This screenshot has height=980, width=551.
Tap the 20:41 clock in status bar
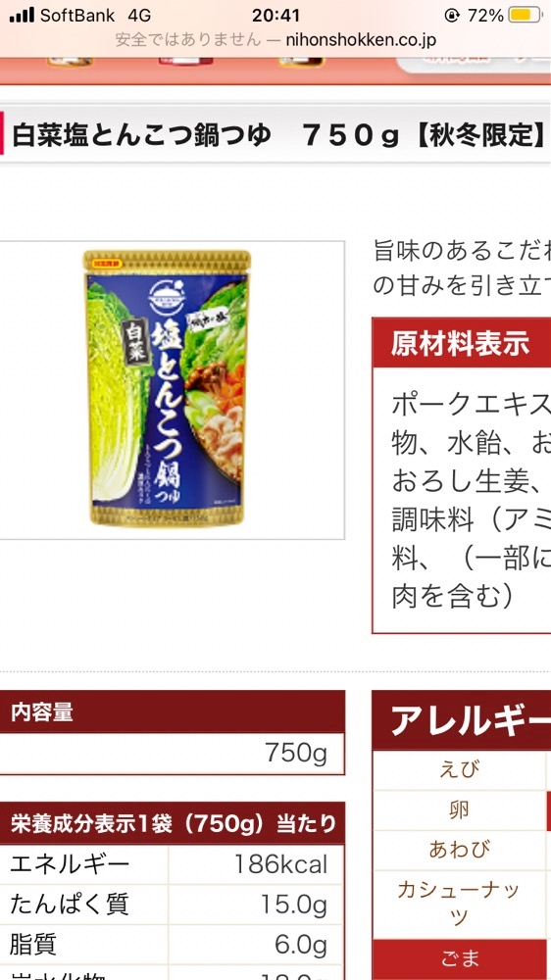coord(275,15)
